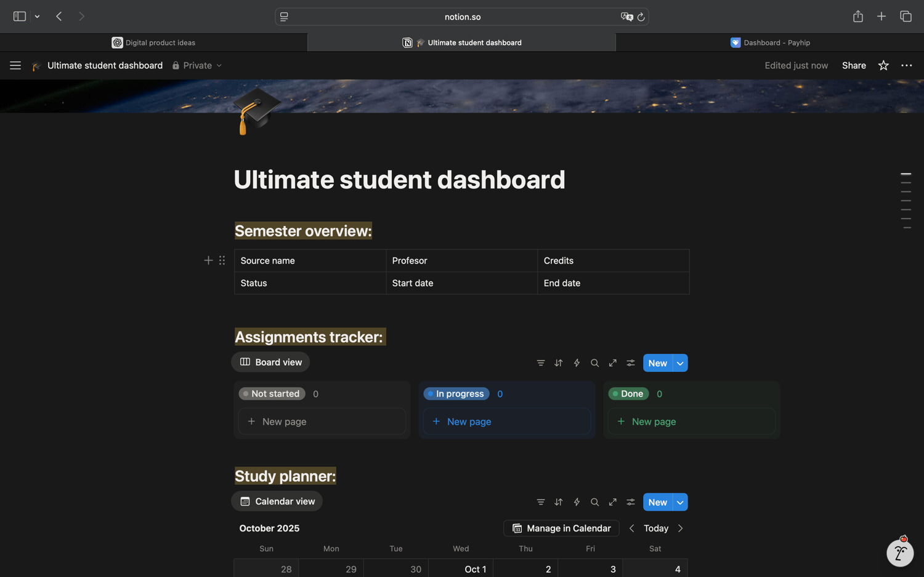This screenshot has height=577, width=924.
Task: Click the October 2025 month label
Action: click(x=269, y=528)
